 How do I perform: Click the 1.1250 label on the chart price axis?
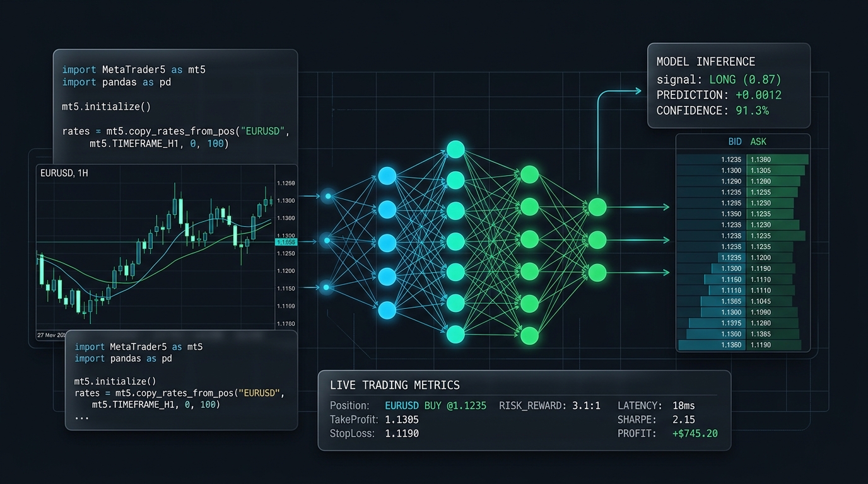pyautogui.click(x=286, y=253)
